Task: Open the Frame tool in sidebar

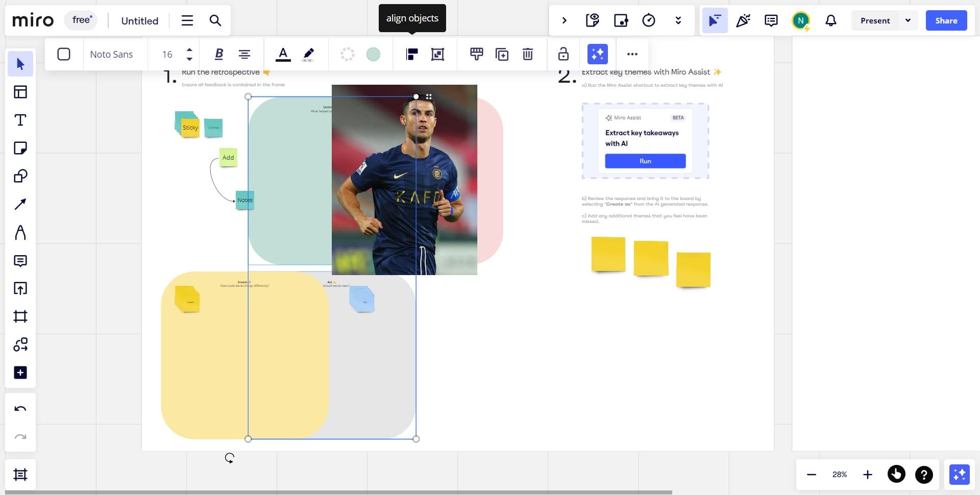Action: 20,316
